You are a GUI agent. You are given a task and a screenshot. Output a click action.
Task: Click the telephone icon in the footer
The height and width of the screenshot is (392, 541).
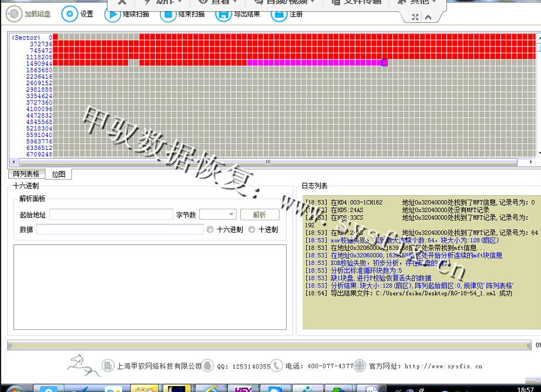[x=276, y=366]
